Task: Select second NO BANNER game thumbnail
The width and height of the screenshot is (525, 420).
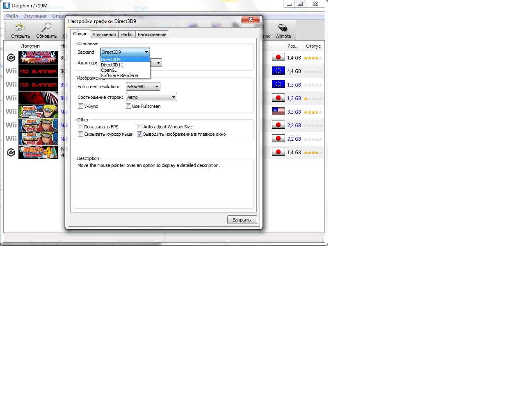Action: (38, 84)
